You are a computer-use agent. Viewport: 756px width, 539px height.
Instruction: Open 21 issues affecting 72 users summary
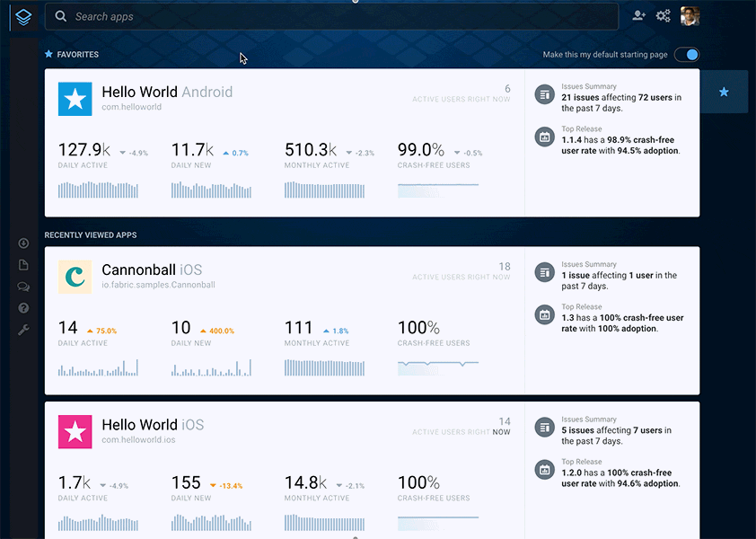(x=621, y=102)
